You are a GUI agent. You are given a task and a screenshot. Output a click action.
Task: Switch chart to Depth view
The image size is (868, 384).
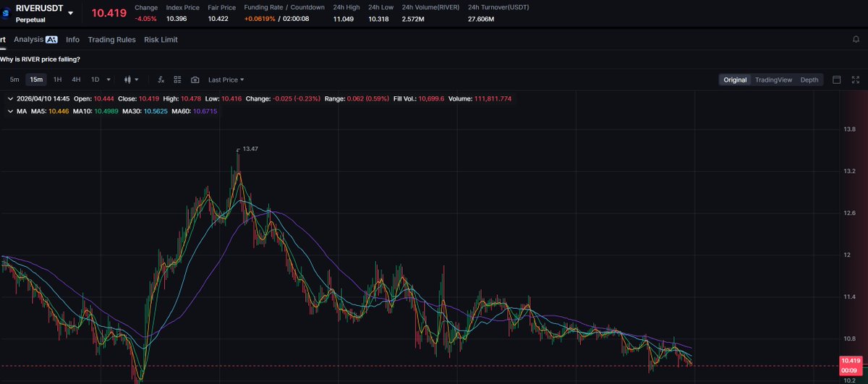pos(809,80)
